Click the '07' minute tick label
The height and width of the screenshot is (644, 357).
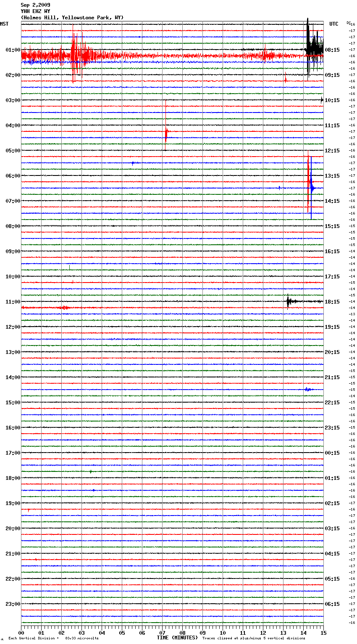(163, 633)
